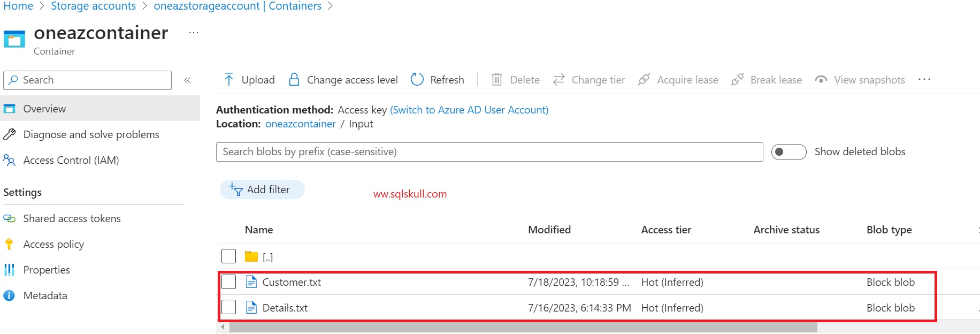
Task: Sort by Archive status column header
Action: pos(786,230)
